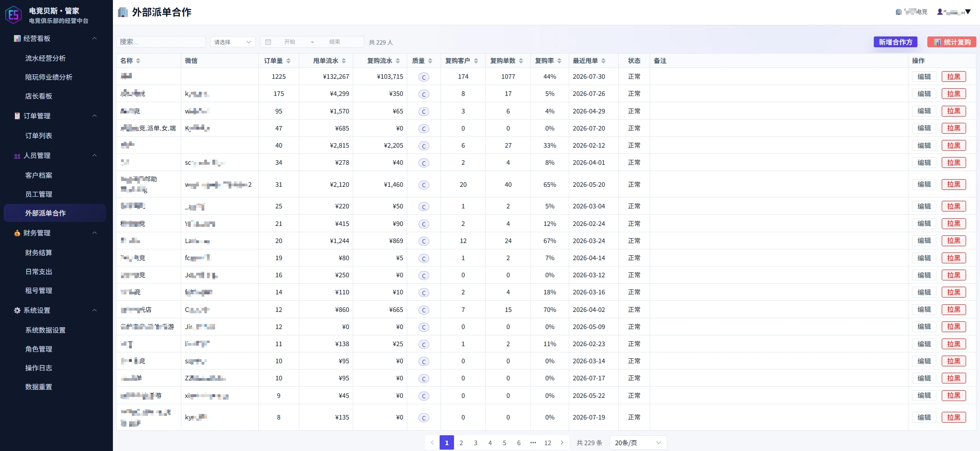This screenshot has width=980, height=451.
Task: Click the user avatar icon at top right
Action: pyautogui.click(x=940, y=12)
